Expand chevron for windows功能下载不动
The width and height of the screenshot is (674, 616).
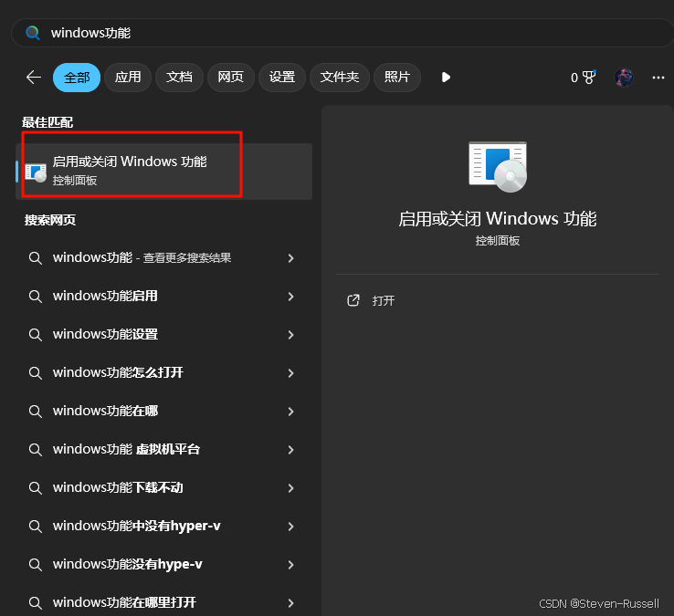291,488
